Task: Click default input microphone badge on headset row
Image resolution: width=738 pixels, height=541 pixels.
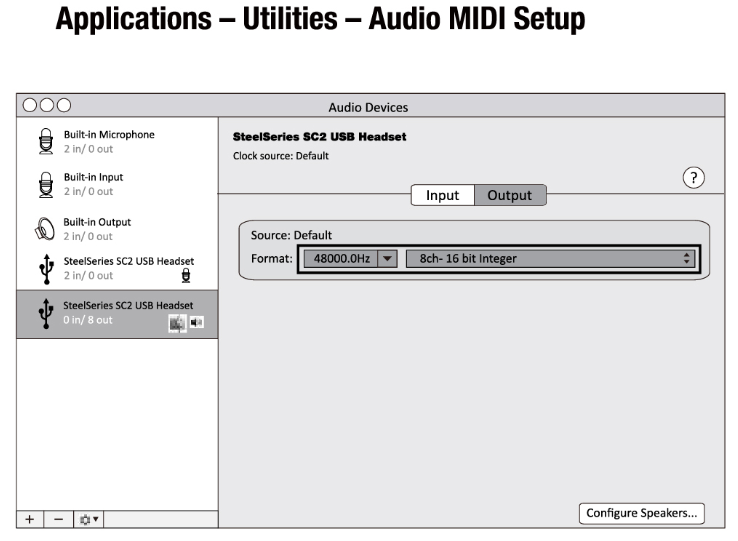Action: [x=186, y=275]
